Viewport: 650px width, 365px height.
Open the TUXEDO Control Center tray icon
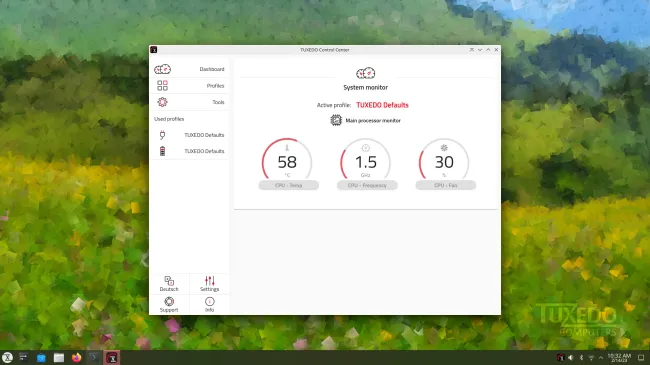[x=560, y=358]
